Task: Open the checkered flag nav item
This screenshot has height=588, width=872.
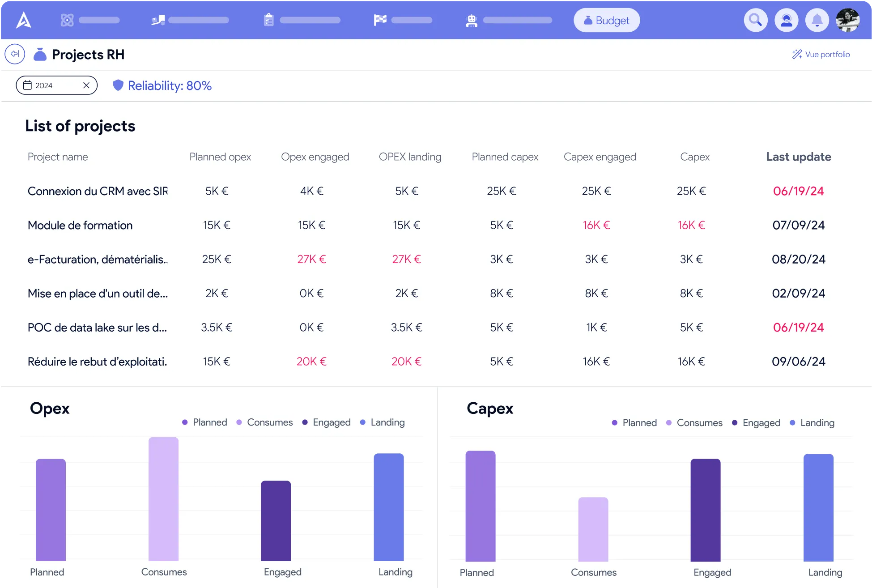Action: (x=380, y=20)
